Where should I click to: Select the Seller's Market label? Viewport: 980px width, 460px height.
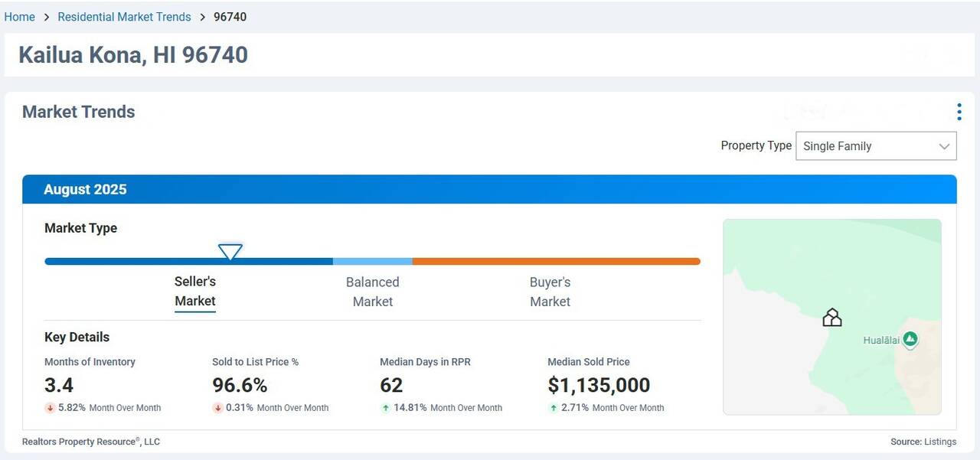195,292
